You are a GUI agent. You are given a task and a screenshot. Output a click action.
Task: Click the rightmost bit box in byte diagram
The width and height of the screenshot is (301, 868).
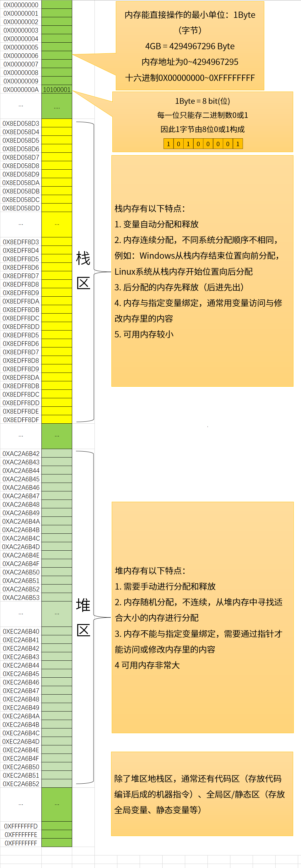238,144
